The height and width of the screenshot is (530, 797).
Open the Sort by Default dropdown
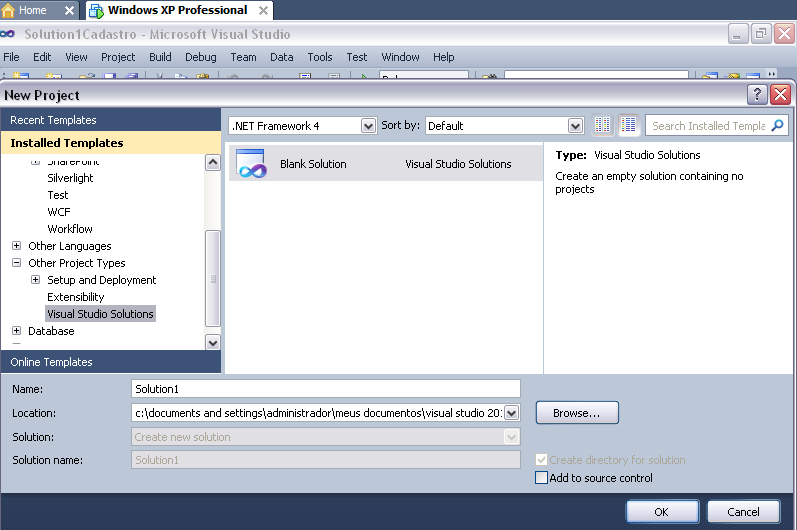pos(575,126)
